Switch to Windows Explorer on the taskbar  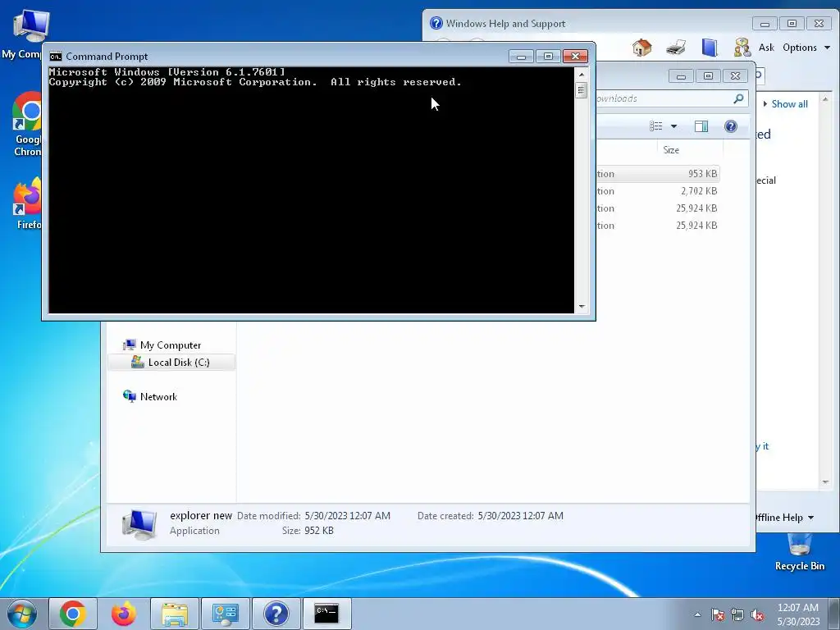click(x=175, y=614)
